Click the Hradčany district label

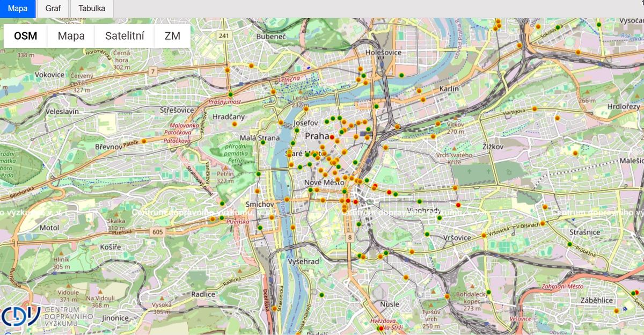[229, 116]
